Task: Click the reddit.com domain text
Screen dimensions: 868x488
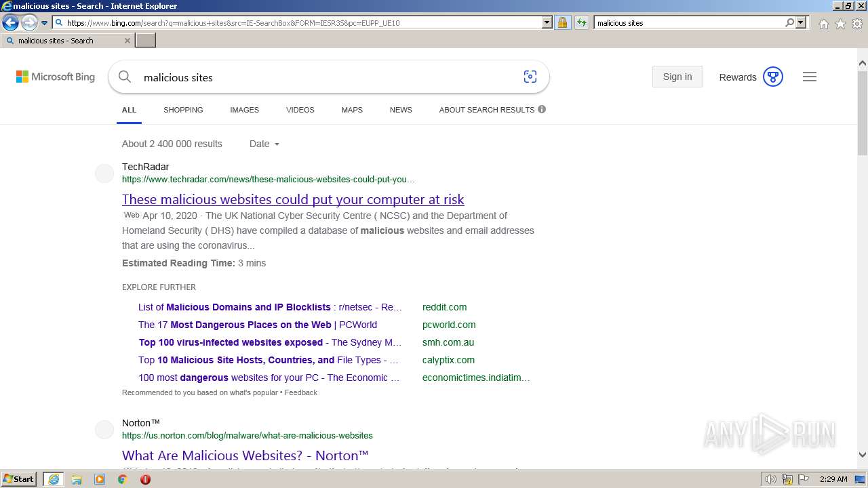Action: (444, 307)
